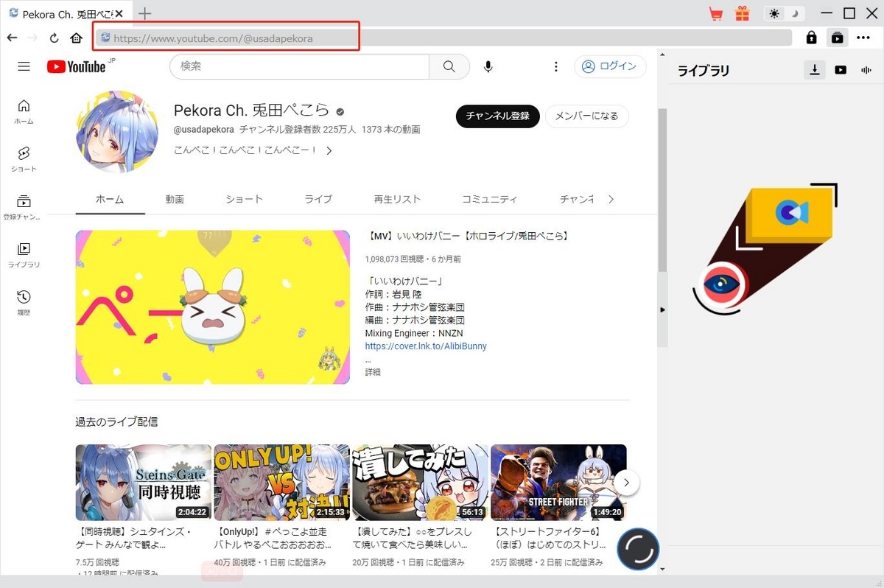
Task: Click the circular analyze download button
Action: [638, 550]
